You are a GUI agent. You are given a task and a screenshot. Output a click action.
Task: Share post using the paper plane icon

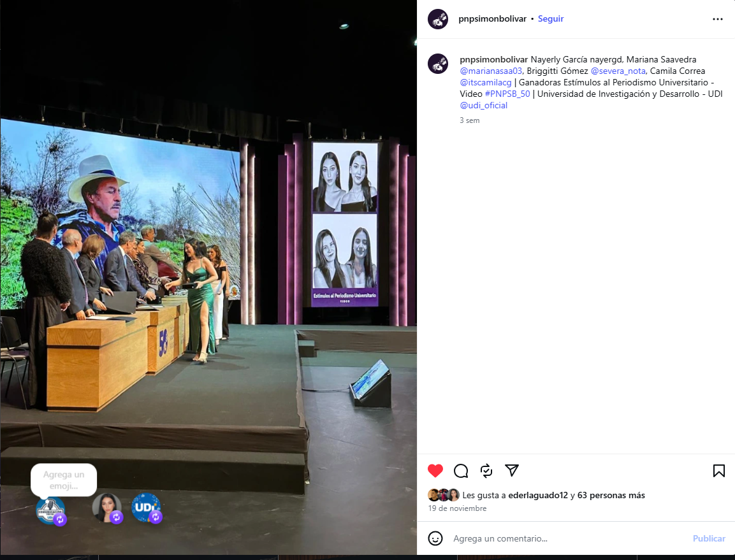(x=512, y=470)
